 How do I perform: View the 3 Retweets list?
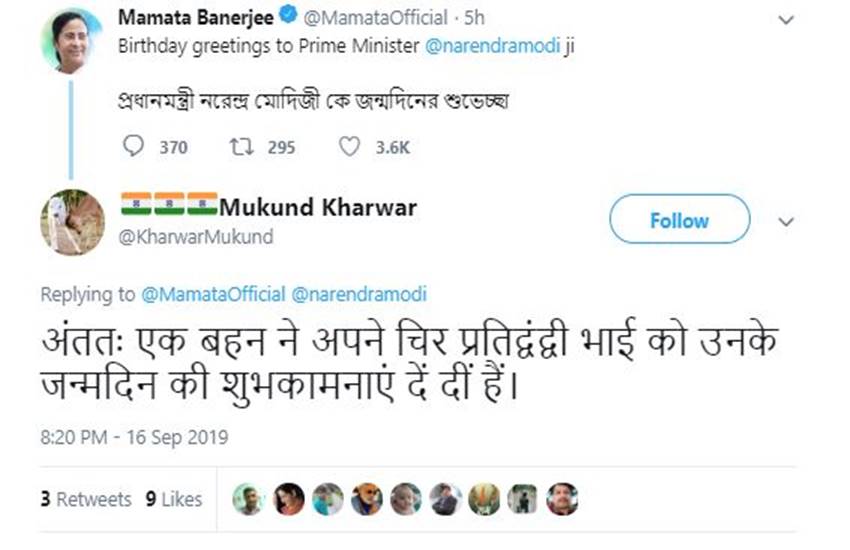(x=86, y=498)
